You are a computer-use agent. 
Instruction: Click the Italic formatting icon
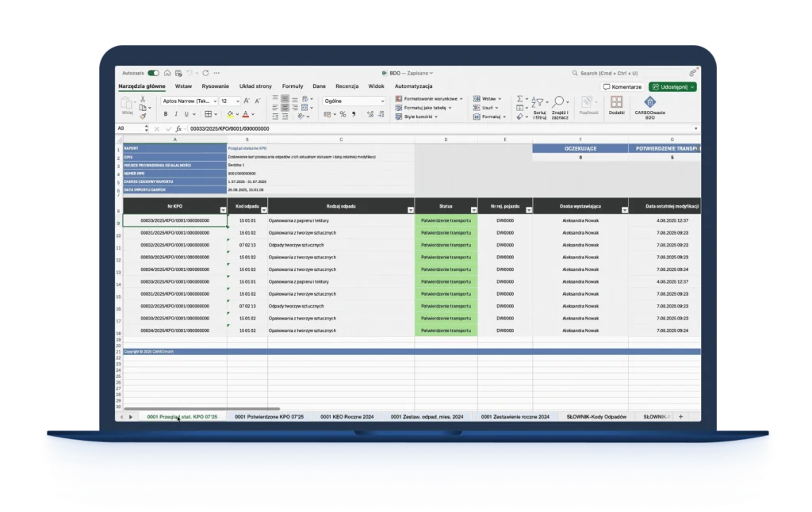176,114
